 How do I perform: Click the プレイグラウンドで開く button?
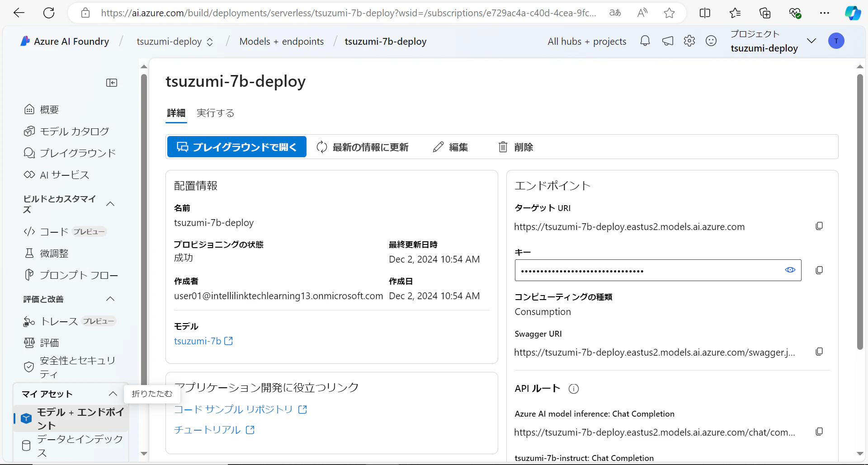(x=237, y=147)
